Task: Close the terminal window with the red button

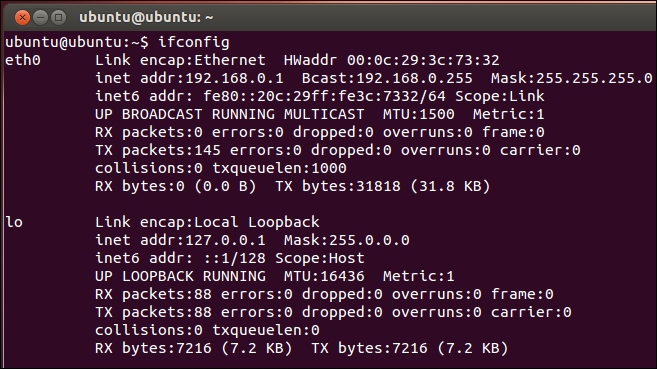Action: point(22,18)
